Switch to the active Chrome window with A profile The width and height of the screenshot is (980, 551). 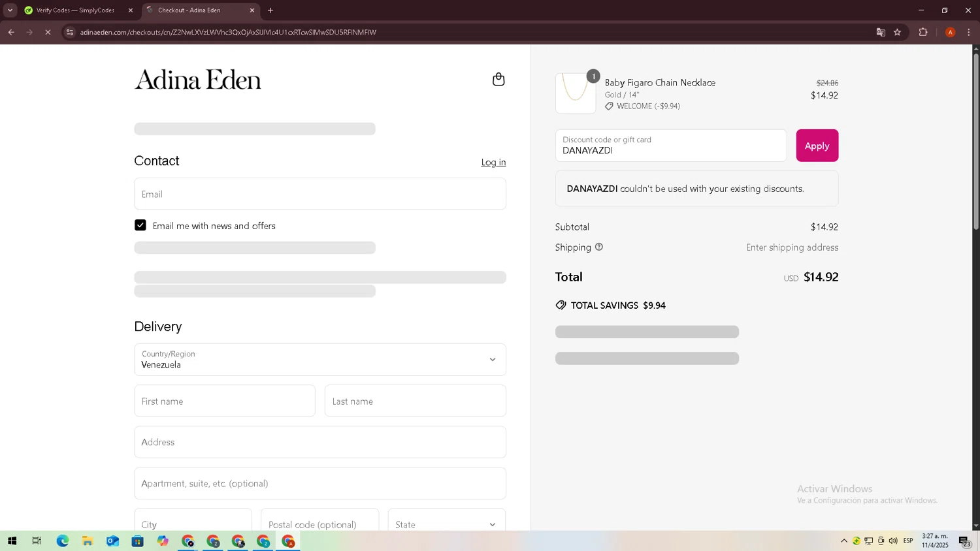click(x=288, y=541)
